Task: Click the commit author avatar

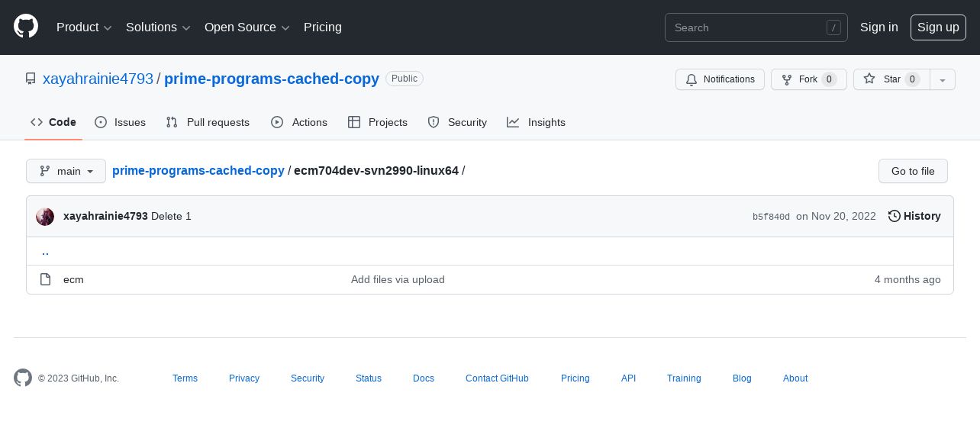Action: [x=45, y=217]
